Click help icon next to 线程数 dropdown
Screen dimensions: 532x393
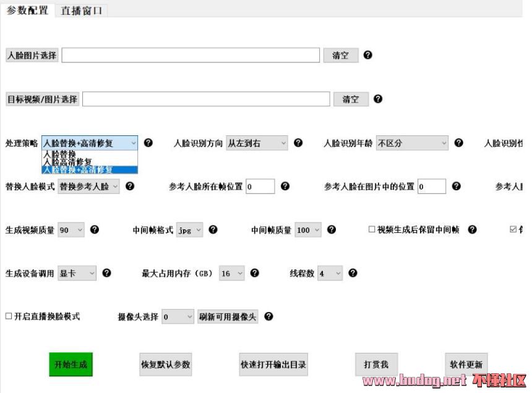(x=353, y=273)
